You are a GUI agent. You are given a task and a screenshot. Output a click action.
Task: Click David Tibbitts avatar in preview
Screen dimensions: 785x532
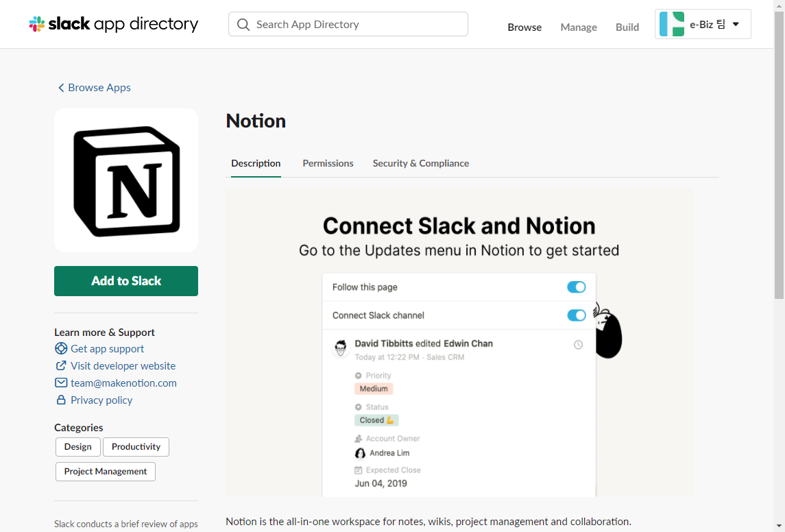tap(341, 347)
